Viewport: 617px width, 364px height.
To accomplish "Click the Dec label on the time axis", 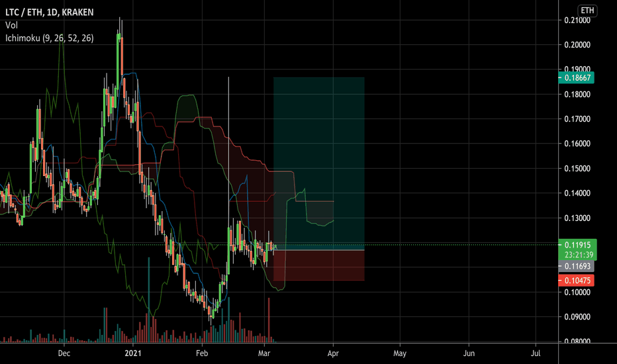I will click(x=64, y=353).
